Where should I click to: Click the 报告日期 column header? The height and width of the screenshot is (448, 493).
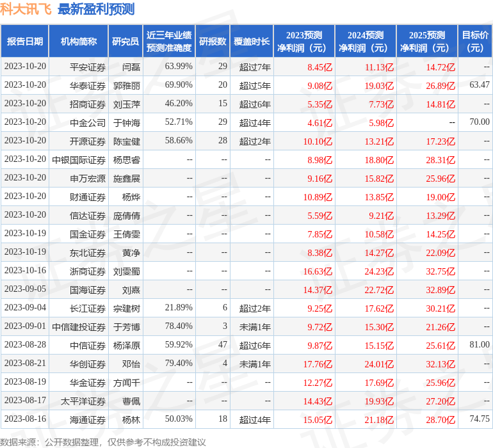coord(24,41)
